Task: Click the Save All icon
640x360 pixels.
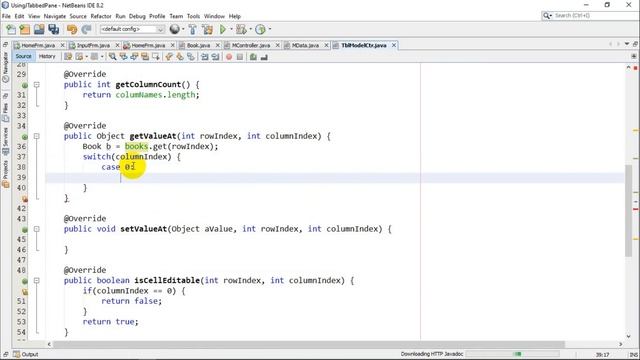Action: 53,29
